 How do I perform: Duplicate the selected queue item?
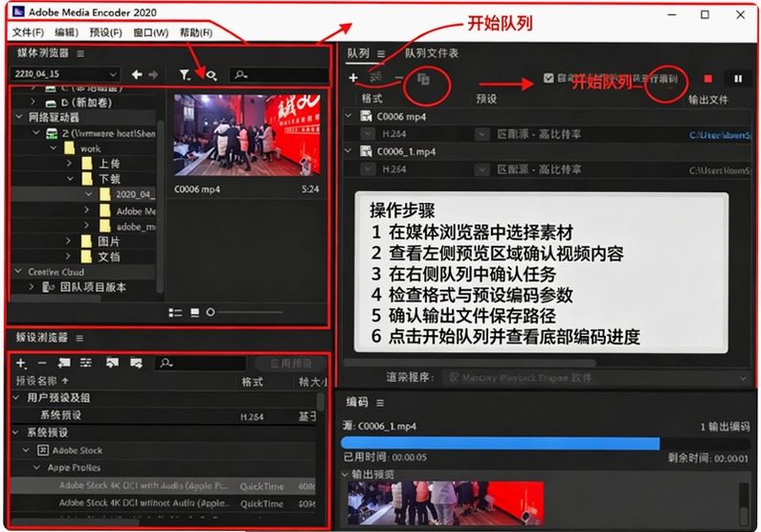point(423,79)
